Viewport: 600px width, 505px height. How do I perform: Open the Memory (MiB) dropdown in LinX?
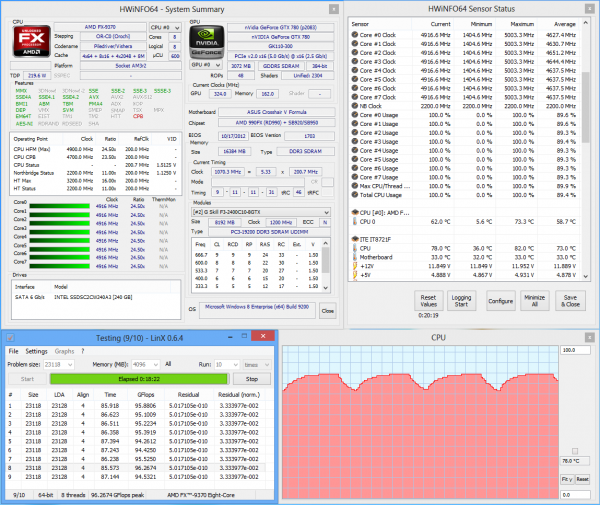click(141, 365)
